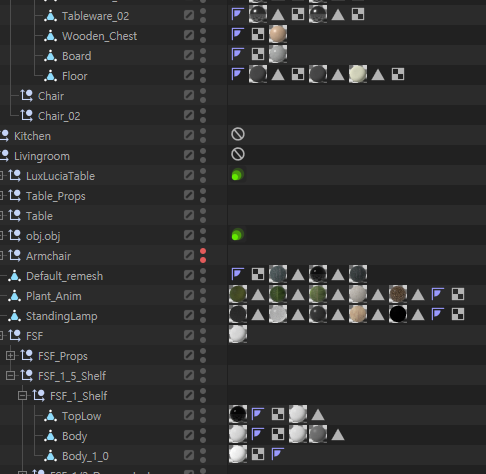Select the Table_Props group name
The width and height of the screenshot is (486, 474).
pyautogui.click(x=56, y=196)
